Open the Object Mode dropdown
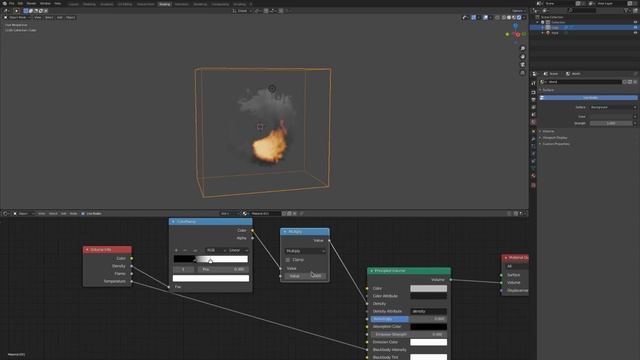 point(17,18)
